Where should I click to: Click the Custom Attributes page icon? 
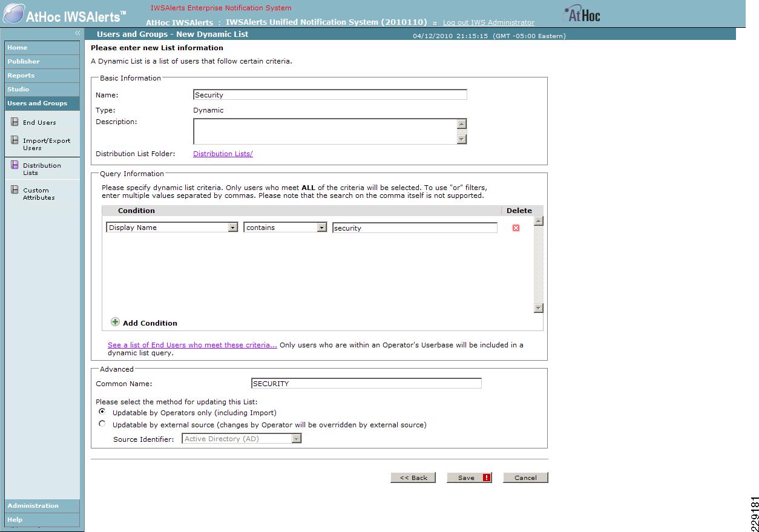click(15, 190)
